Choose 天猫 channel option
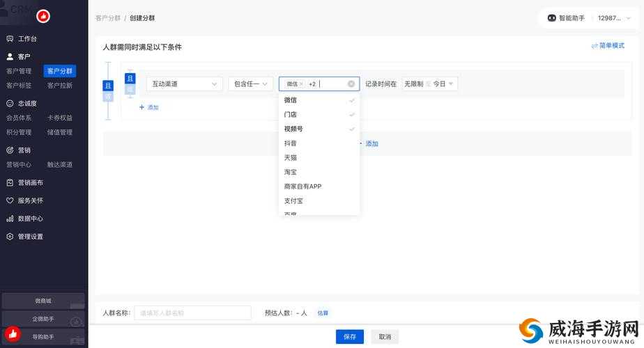This screenshot has width=644, height=348. pos(319,157)
